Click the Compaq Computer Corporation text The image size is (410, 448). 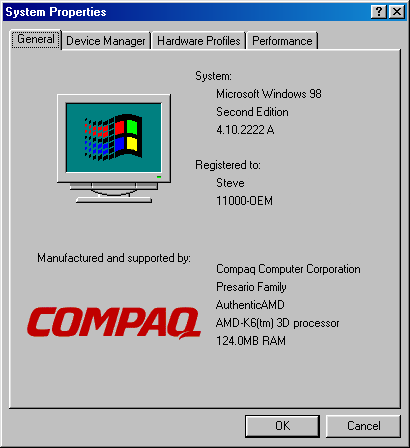(x=288, y=269)
